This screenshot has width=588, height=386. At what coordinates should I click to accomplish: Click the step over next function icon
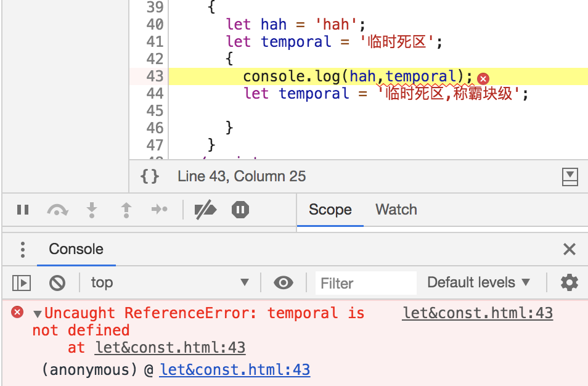click(57, 210)
